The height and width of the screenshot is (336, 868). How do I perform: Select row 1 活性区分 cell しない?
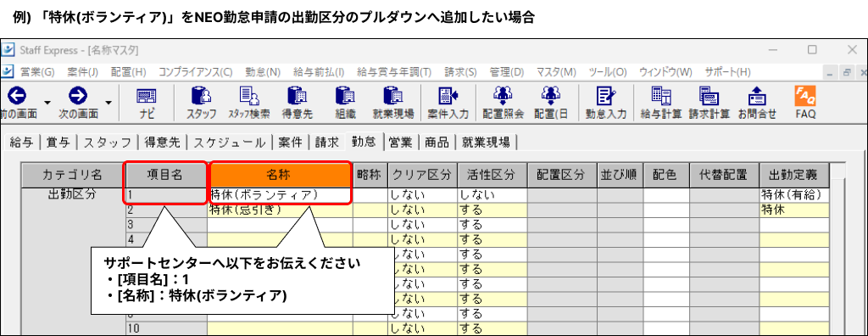[492, 195]
